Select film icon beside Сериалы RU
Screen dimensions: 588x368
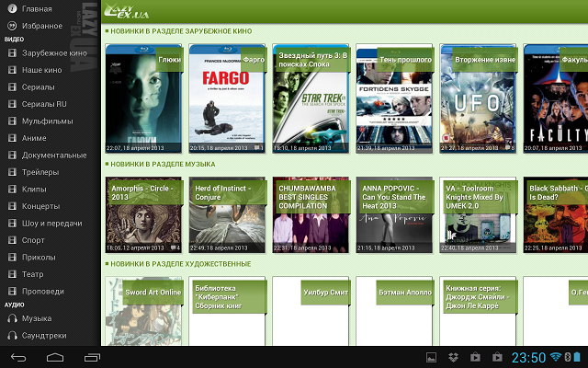pos(12,104)
